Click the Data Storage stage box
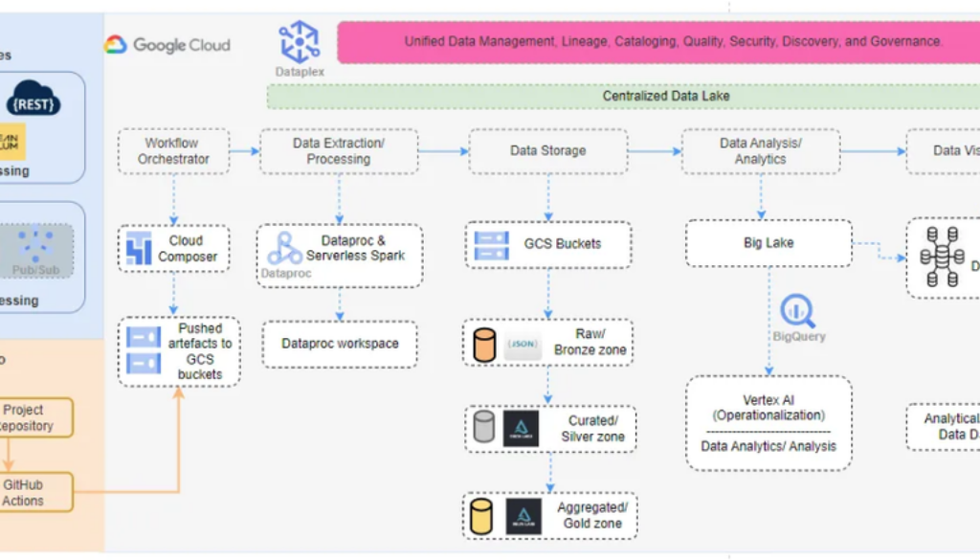This screenshot has width=980, height=560. (x=547, y=151)
